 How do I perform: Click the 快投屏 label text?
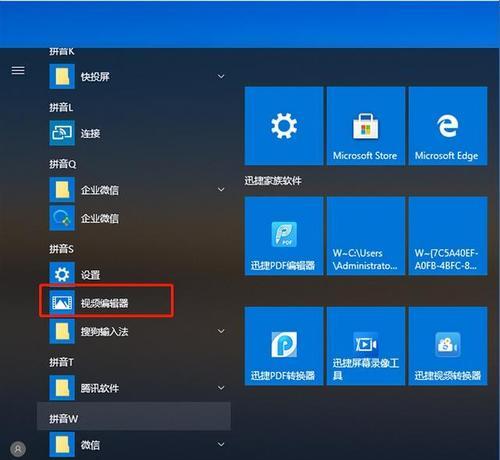click(x=95, y=77)
